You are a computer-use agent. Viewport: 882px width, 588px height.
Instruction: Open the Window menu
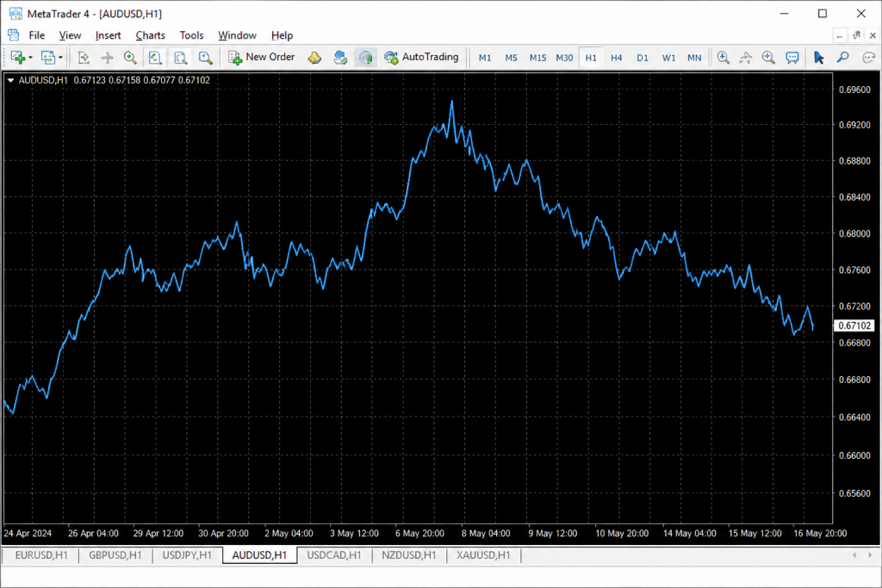click(x=237, y=35)
